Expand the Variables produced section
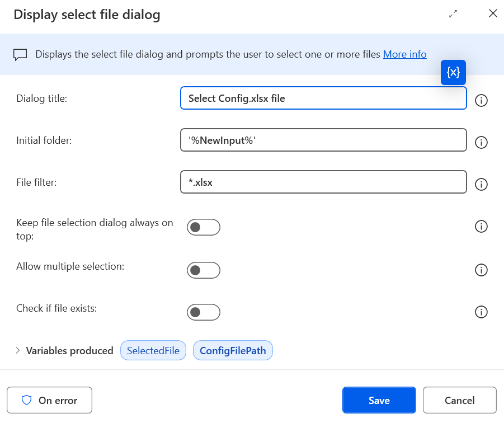 click(18, 350)
